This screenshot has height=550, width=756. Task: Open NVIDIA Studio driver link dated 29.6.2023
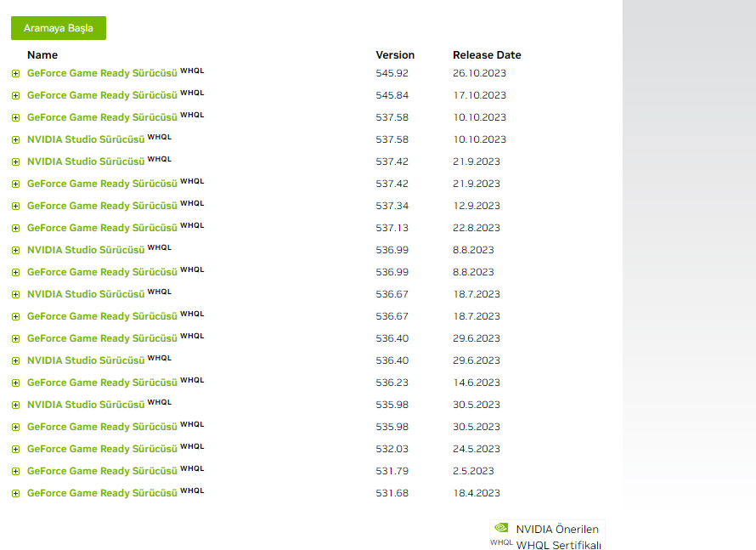point(86,360)
